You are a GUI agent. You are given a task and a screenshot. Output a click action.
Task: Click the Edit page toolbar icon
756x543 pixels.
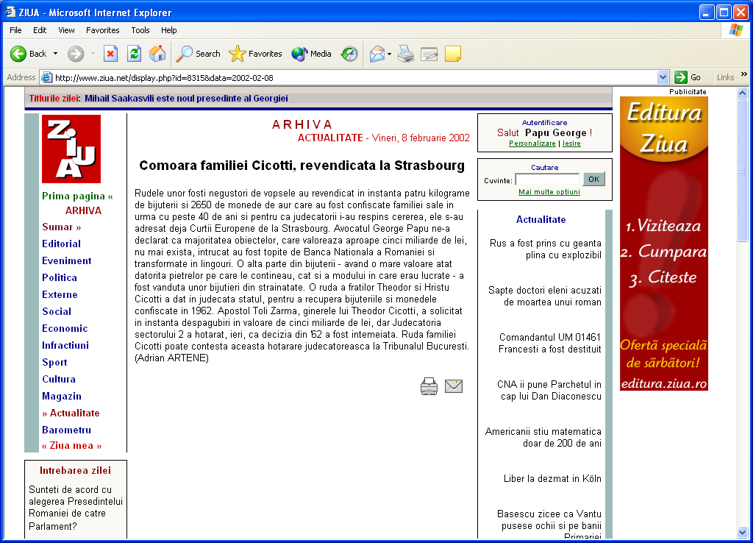[x=429, y=54]
